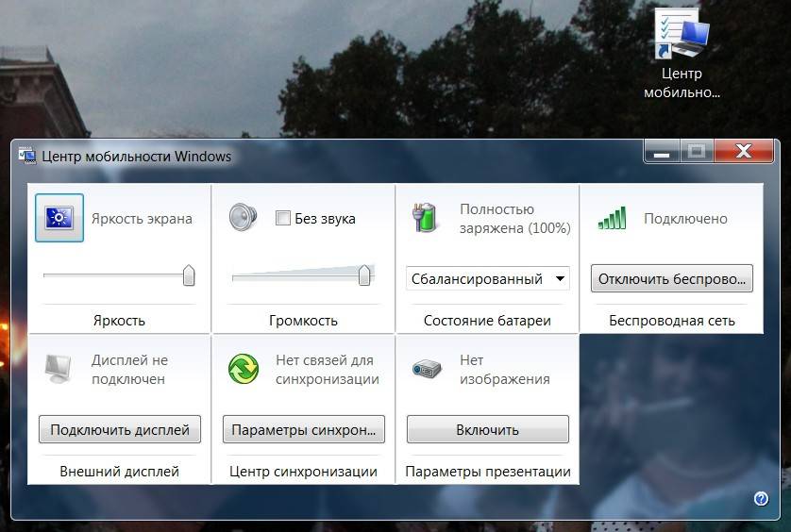Click the Подключить дисплей button
The height and width of the screenshot is (532, 791).
[x=120, y=429]
